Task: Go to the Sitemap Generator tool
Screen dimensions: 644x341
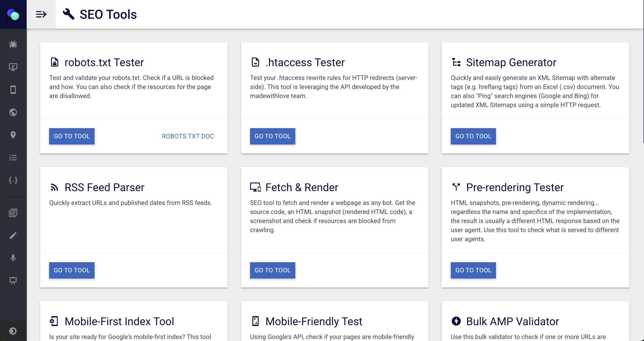Action: point(473,136)
